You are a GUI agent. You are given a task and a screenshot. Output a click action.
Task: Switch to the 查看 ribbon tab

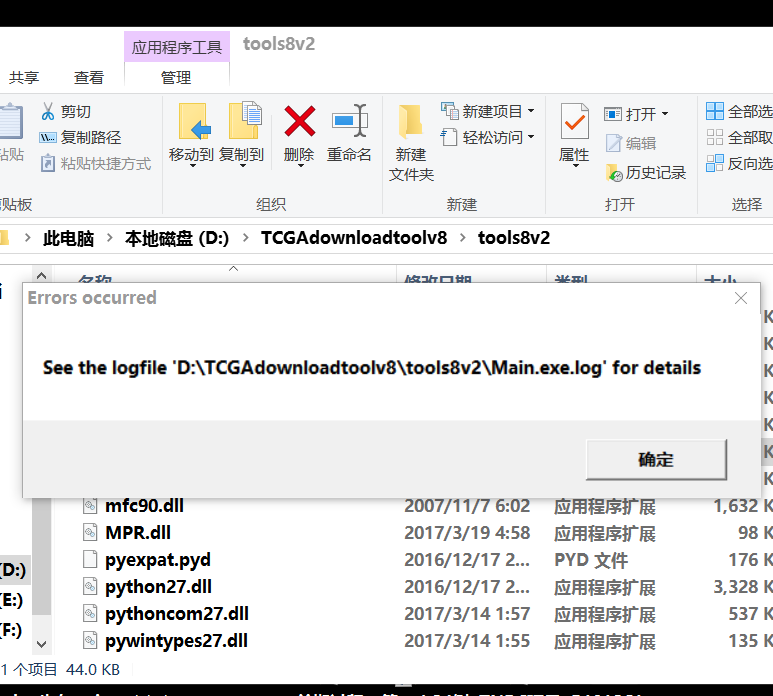[x=88, y=77]
